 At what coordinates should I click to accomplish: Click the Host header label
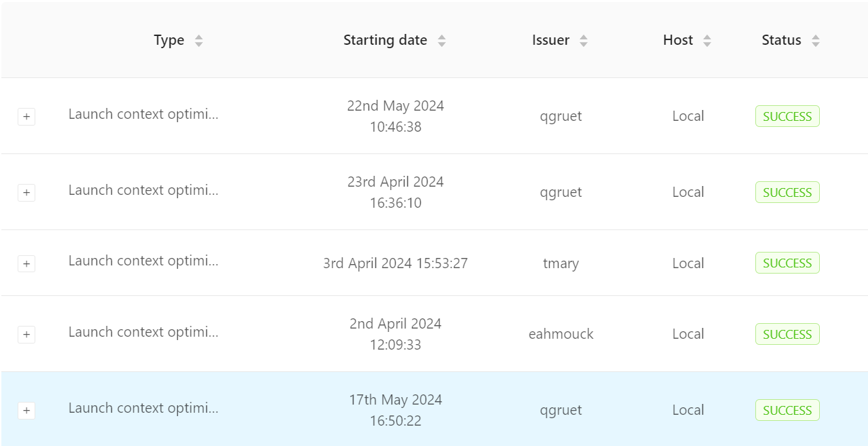[x=678, y=40]
